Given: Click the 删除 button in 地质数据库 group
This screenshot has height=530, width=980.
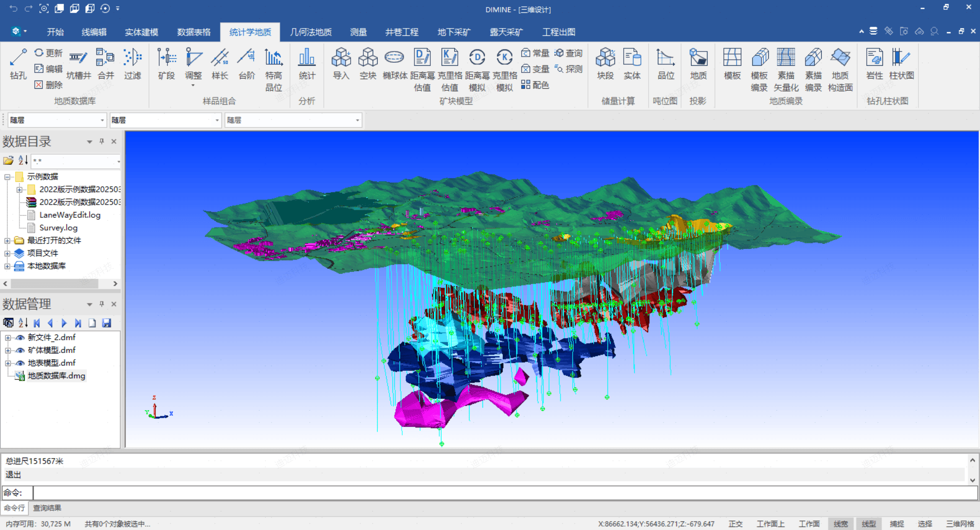Looking at the screenshot, I should click(x=48, y=85).
